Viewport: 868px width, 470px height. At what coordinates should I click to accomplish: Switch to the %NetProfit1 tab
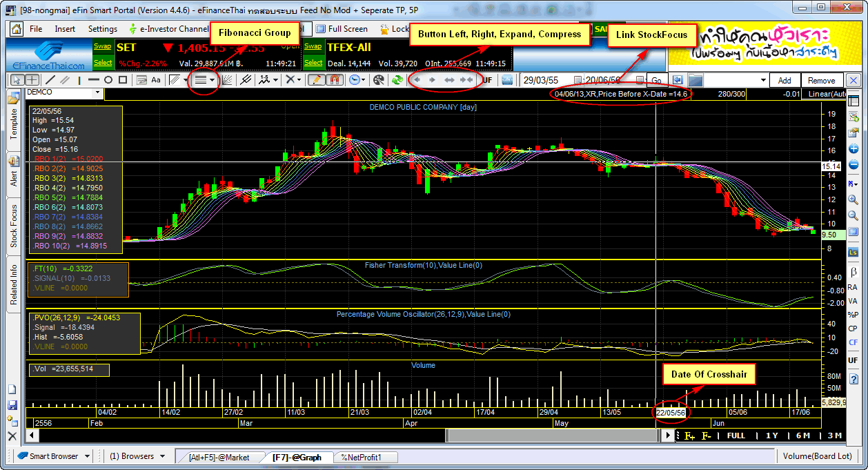tap(361, 457)
